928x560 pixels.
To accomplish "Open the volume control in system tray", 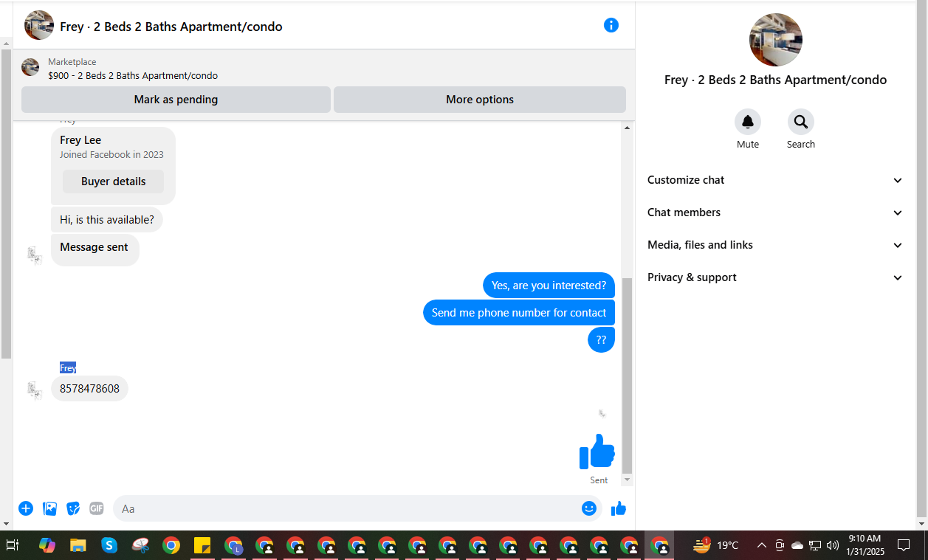I will [833, 545].
